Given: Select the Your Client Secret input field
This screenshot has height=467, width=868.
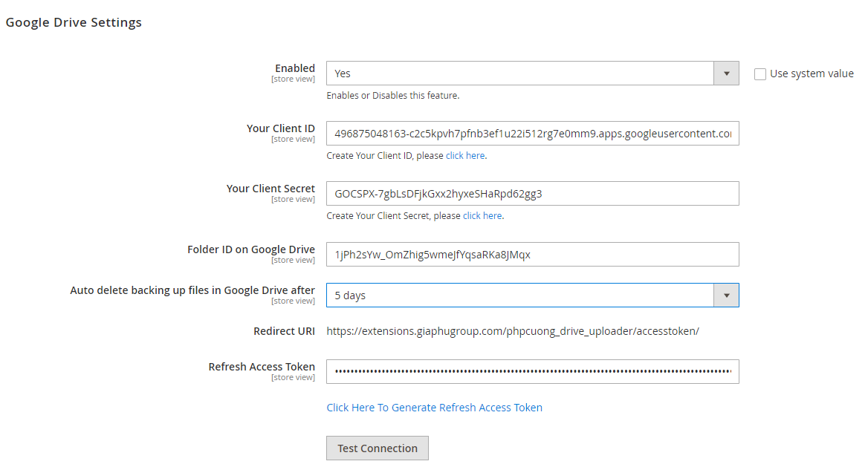Looking at the screenshot, I should [x=532, y=193].
